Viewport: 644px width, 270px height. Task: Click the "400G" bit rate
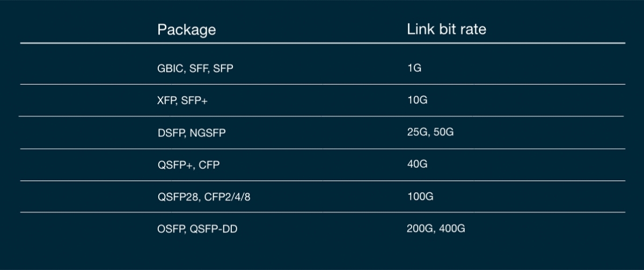click(451, 228)
